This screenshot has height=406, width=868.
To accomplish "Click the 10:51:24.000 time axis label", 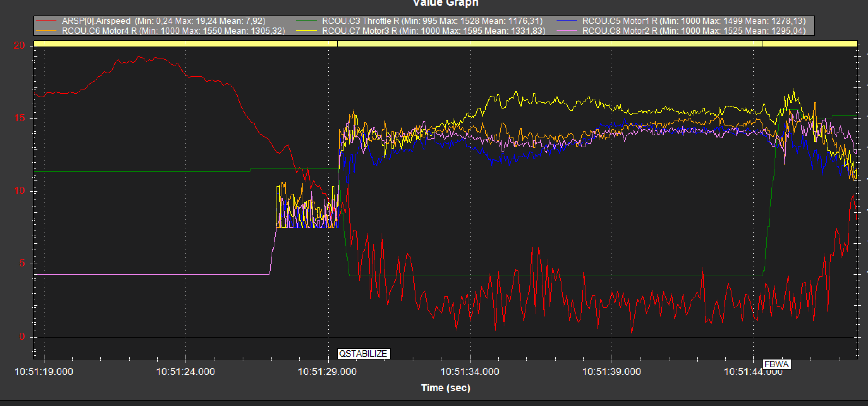I will click(186, 371).
